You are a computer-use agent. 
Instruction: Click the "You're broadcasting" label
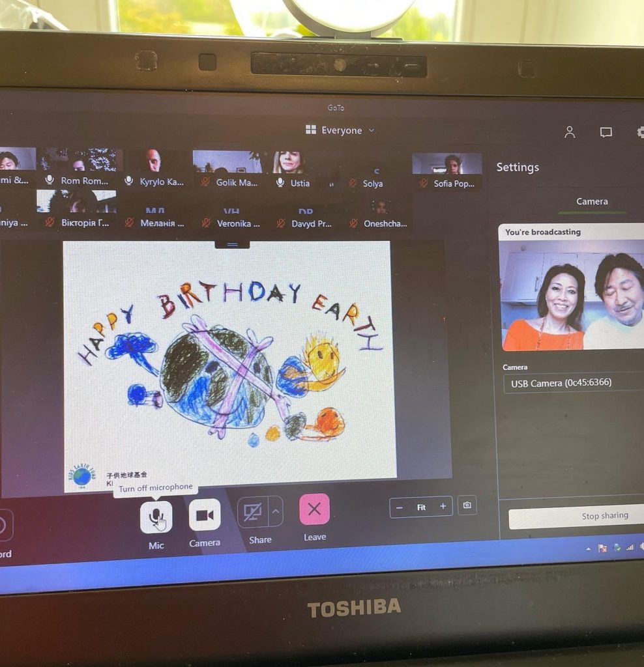[x=543, y=232]
